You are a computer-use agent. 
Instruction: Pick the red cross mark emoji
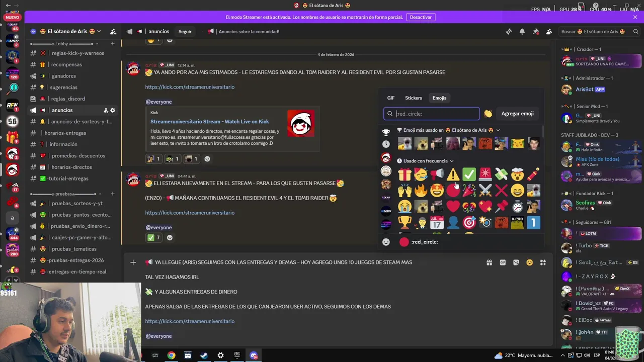[501, 191]
